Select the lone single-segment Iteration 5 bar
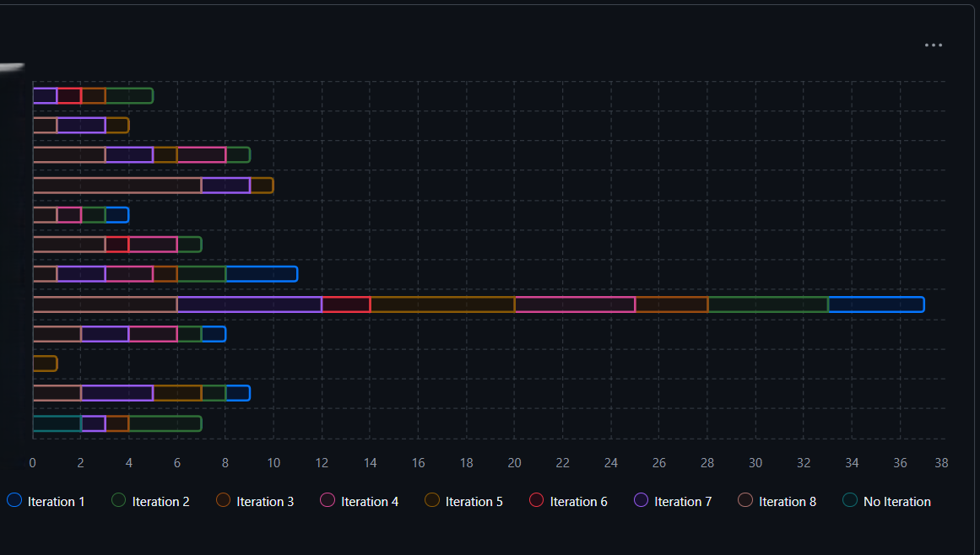The image size is (980, 555). pyautogui.click(x=45, y=364)
